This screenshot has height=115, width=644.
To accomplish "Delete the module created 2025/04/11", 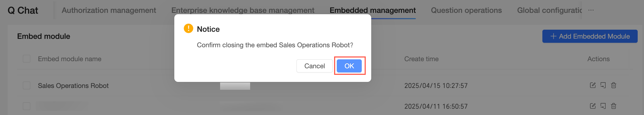I will tap(613, 106).
